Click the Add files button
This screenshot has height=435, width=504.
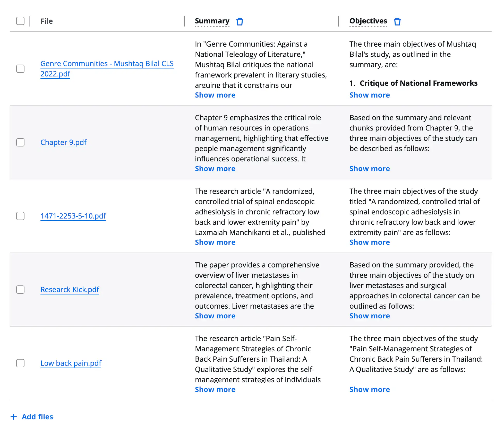point(37,417)
